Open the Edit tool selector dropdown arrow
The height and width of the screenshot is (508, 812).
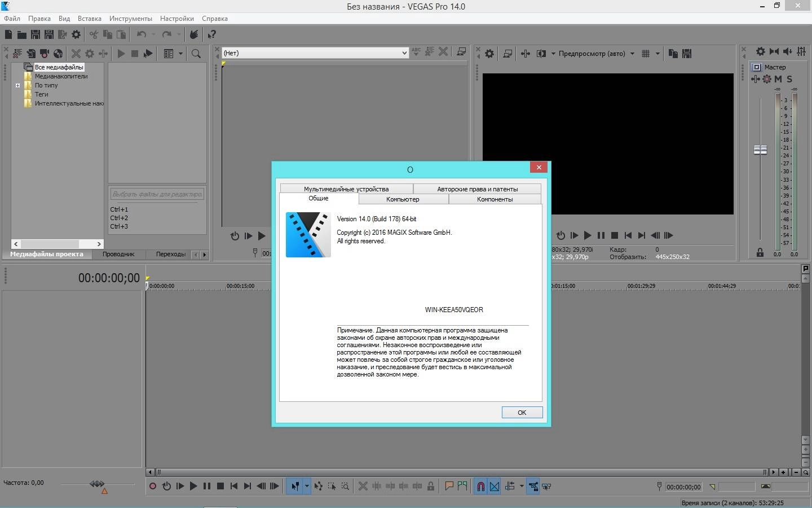tap(307, 486)
